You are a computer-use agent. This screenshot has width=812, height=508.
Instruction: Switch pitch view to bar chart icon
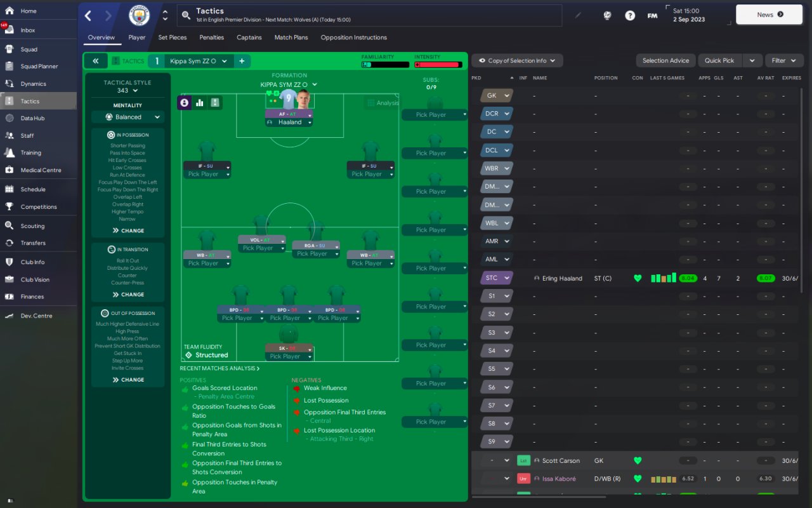click(200, 102)
